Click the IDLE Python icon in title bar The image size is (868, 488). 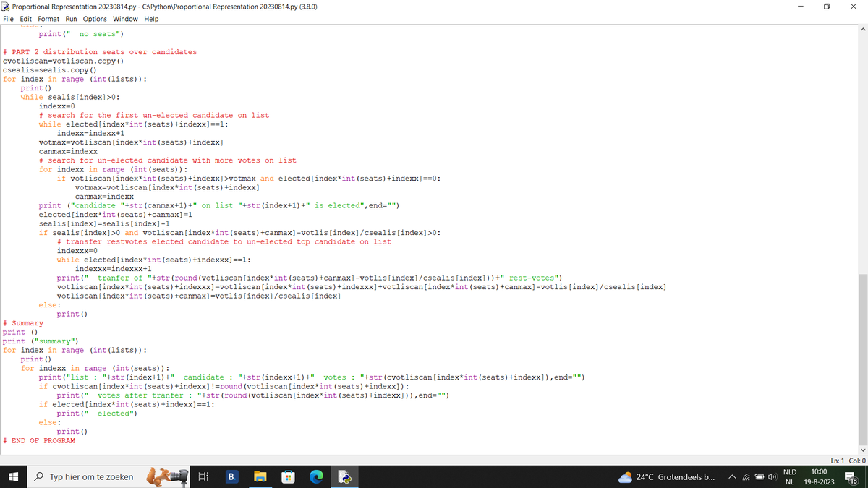pos(7,6)
